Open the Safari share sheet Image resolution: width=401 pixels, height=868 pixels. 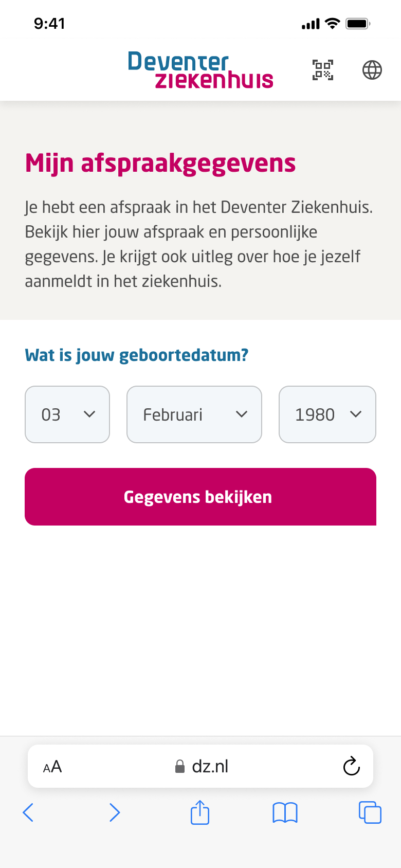pos(200,812)
